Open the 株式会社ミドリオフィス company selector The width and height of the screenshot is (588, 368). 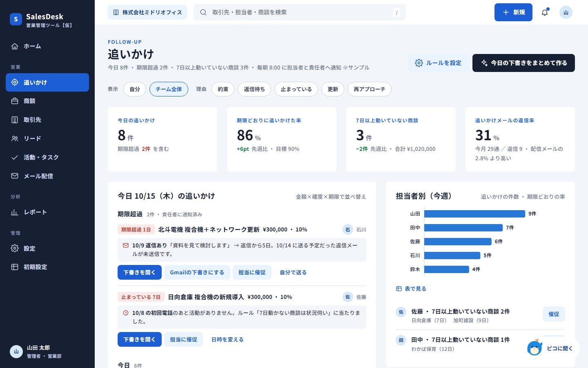[147, 12]
